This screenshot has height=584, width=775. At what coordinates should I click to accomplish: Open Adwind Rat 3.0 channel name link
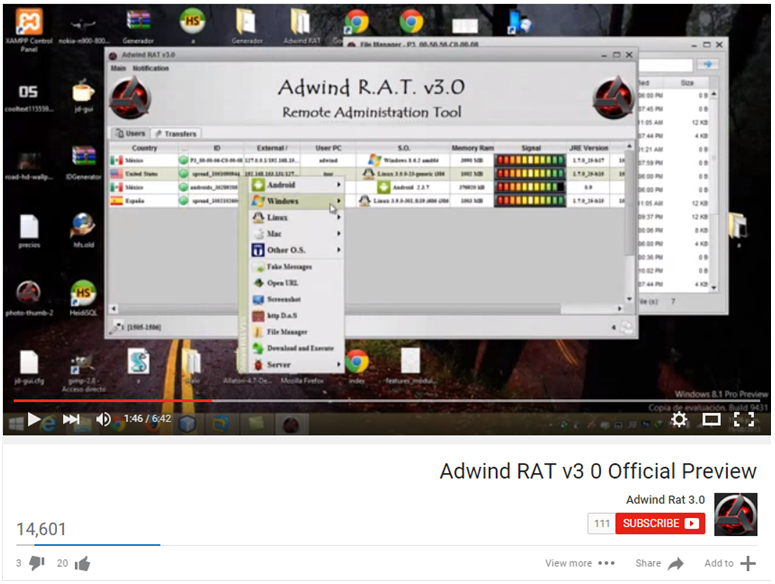[x=665, y=500]
